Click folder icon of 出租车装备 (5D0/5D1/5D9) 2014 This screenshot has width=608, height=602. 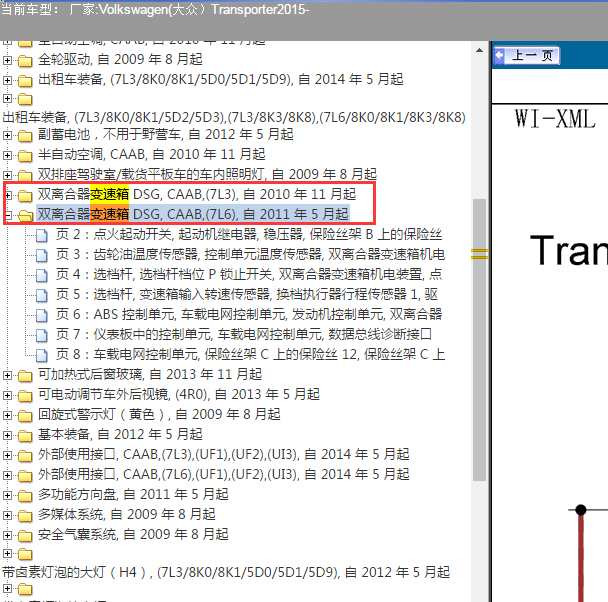(x=25, y=81)
